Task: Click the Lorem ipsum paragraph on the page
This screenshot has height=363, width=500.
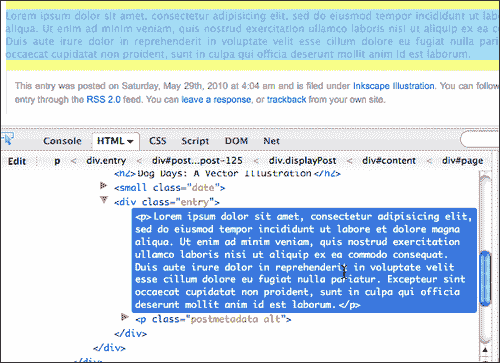Action: coord(252,35)
